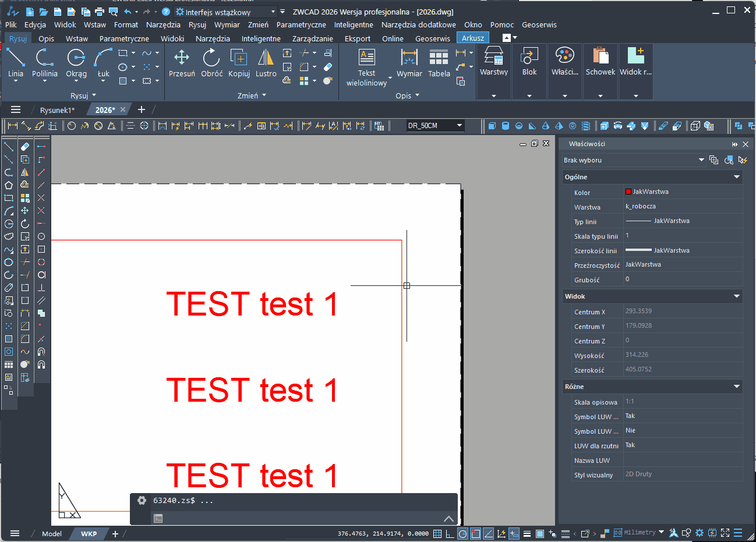Click the Warstwa k_robocza value field
756x542 pixels.
point(683,207)
